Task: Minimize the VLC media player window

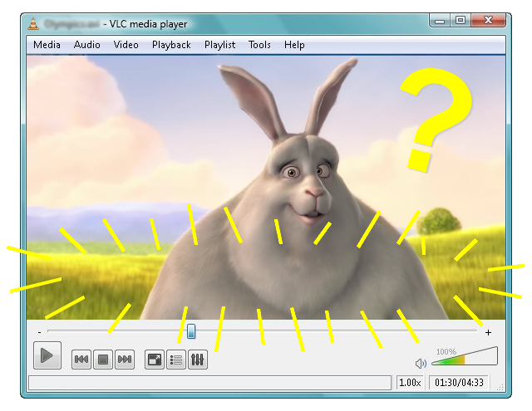Action: (x=440, y=20)
